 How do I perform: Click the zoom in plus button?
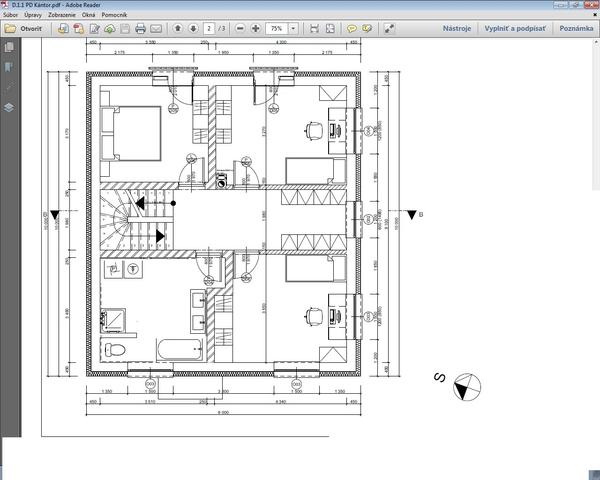(255, 29)
